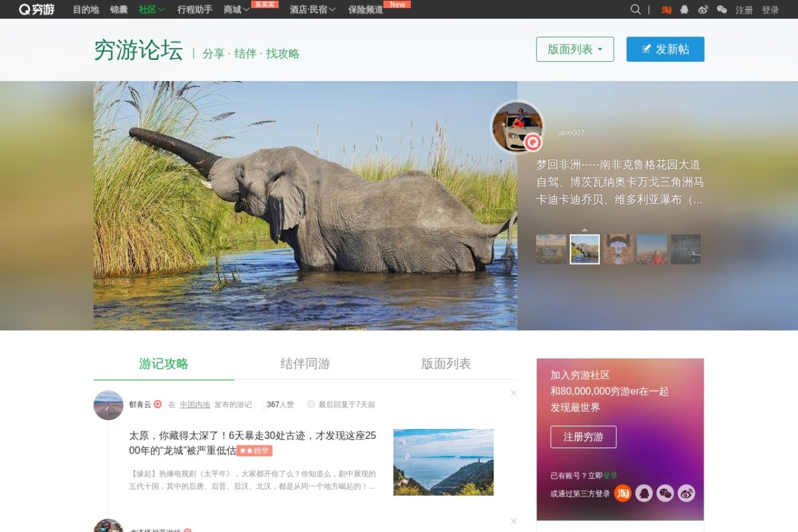Open the 穷游论坛 title
The width and height of the screenshot is (798, 532).
pyautogui.click(x=138, y=50)
